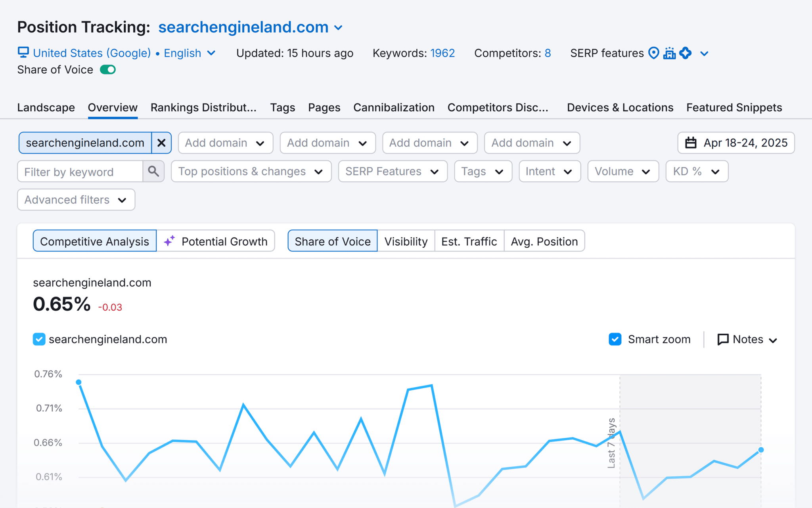Click the calendar icon in date range
This screenshot has height=508, width=812.
691,143
